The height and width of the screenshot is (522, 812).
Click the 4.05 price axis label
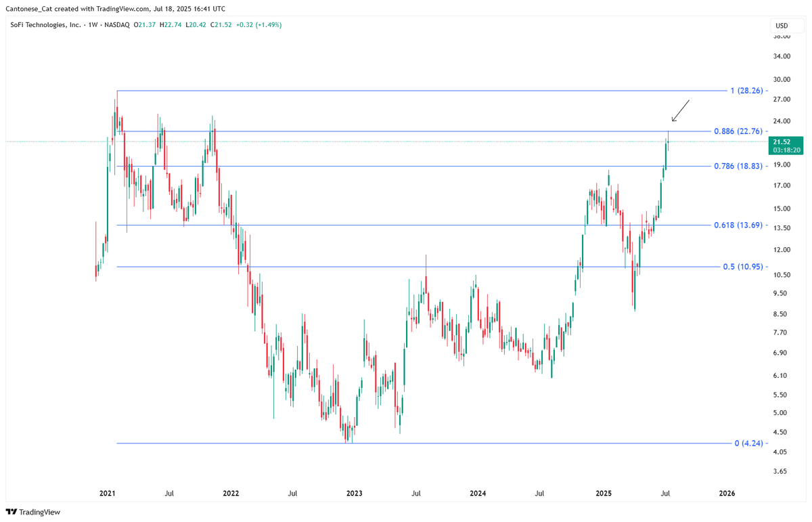(x=781, y=452)
